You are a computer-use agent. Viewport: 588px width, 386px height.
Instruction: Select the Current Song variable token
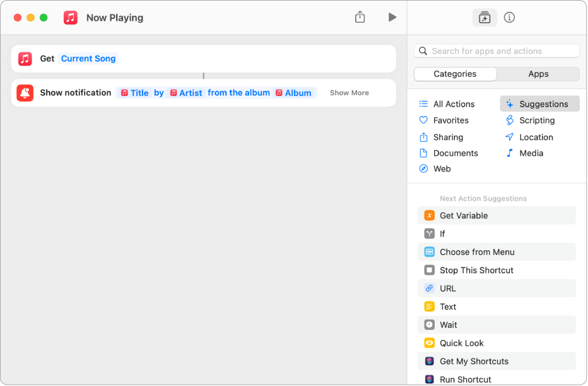(88, 59)
